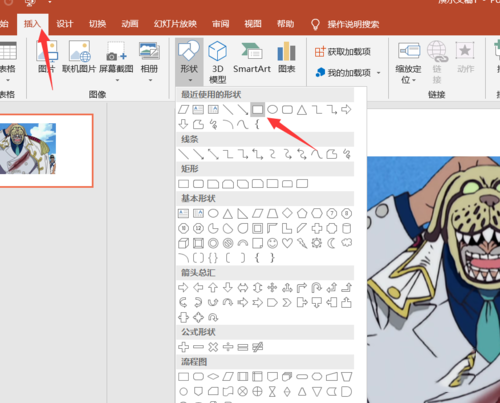Select the plus sign in 公式形状
The width and height of the screenshot is (500, 403).
[183, 347]
